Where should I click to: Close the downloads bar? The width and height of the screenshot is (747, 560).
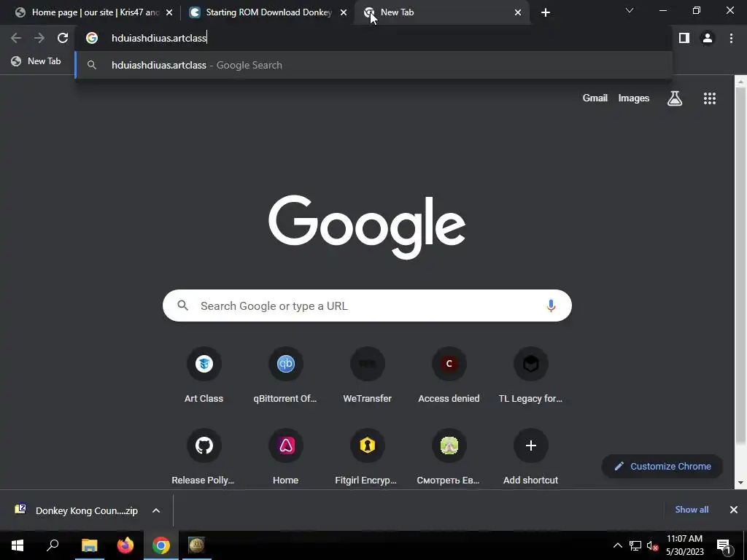click(734, 510)
